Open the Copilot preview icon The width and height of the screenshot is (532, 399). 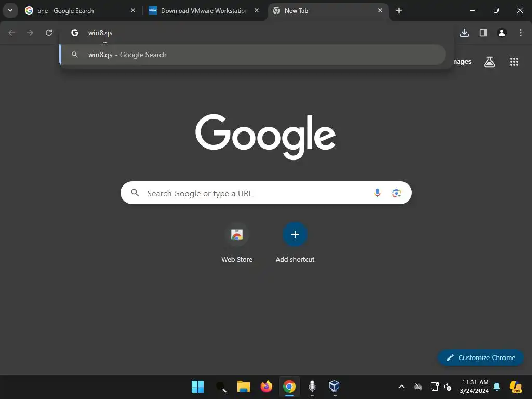coord(516,387)
